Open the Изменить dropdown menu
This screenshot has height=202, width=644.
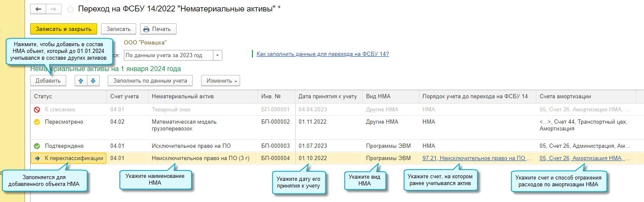pos(221,80)
